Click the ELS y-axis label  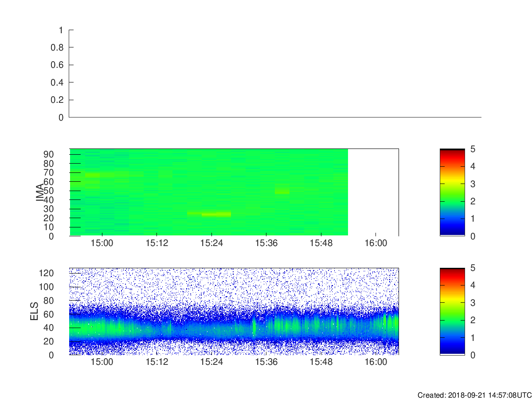[35, 311]
